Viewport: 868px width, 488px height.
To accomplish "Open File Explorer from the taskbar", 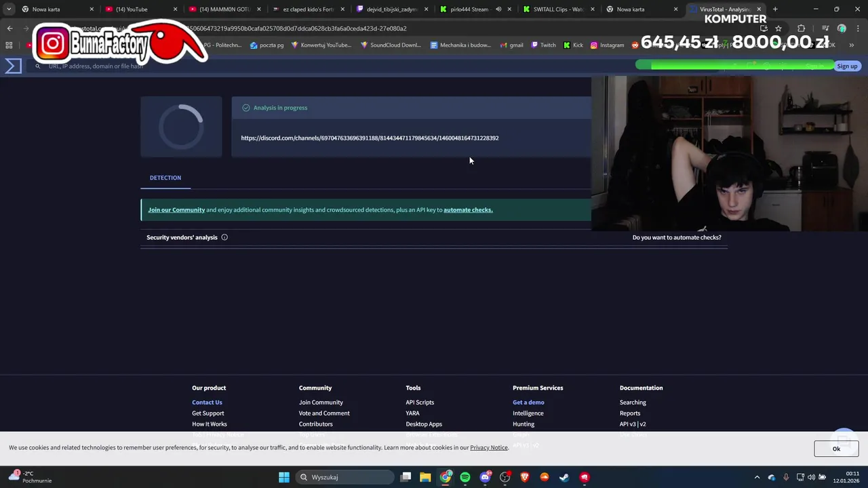I will pyautogui.click(x=425, y=477).
